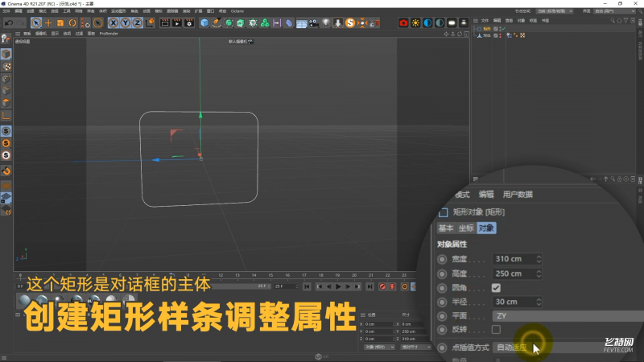Open the 用户数据 attribute menu

tap(518, 195)
